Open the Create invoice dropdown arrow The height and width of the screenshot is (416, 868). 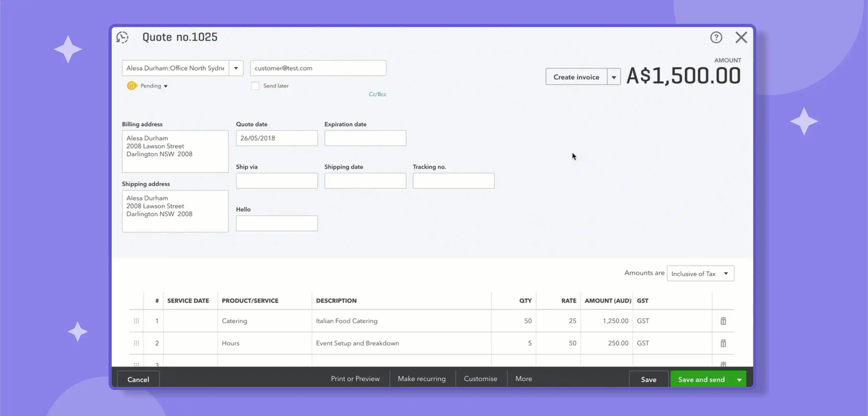coord(614,76)
